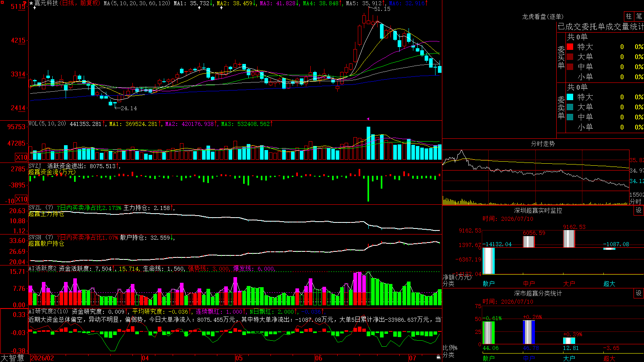Click the lock icon at chart bottom-right
The width and height of the screenshot is (644, 362).
(438, 357)
